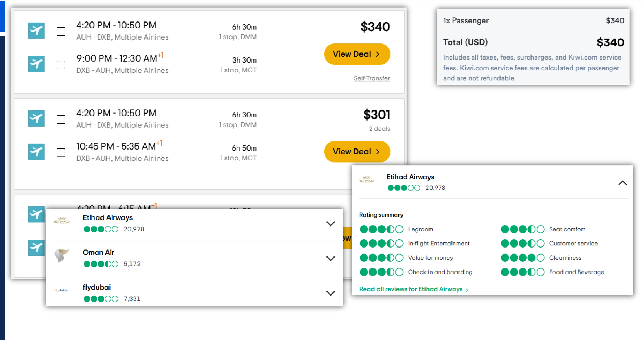The width and height of the screenshot is (644, 340).
Task: Expand the flydubai ratings row
Action: coord(330,293)
